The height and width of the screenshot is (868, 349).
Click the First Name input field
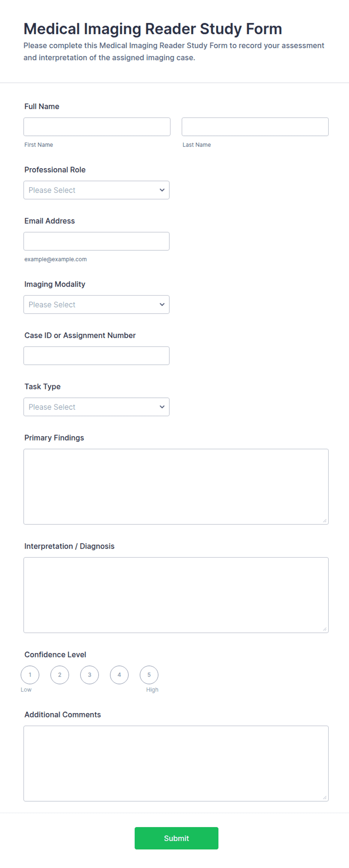pyautogui.click(x=97, y=127)
